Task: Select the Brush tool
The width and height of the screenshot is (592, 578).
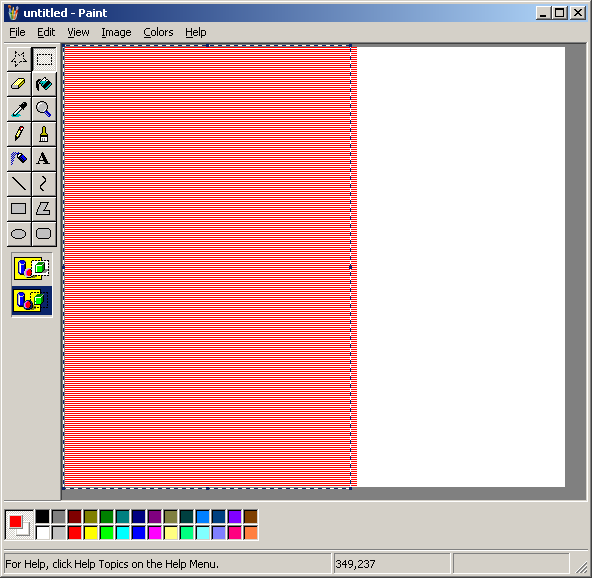Action: coord(44,134)
